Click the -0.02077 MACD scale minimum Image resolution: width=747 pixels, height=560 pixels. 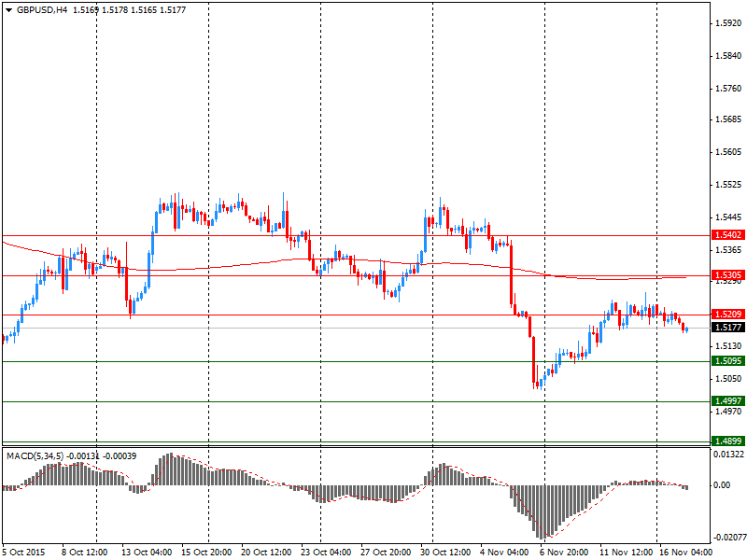730,538
